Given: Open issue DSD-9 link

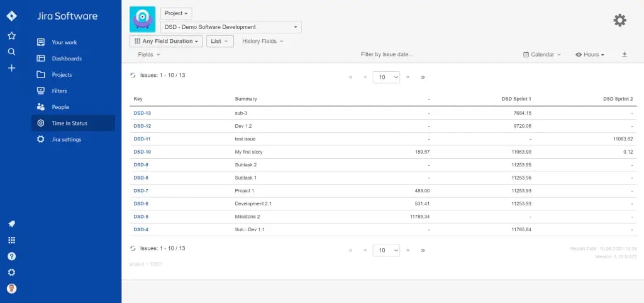Looking at the screenshot, I should (141, 165).
